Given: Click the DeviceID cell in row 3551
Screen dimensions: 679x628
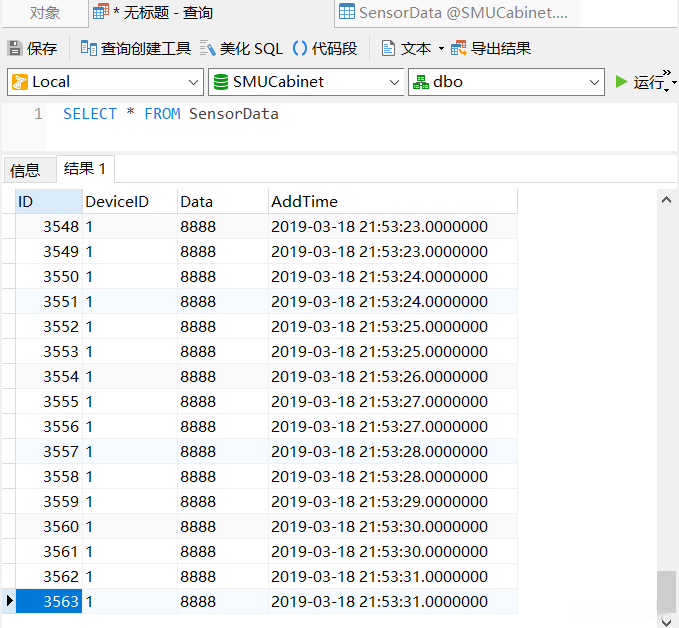Looking at the screenshot, I should (130, 301).
